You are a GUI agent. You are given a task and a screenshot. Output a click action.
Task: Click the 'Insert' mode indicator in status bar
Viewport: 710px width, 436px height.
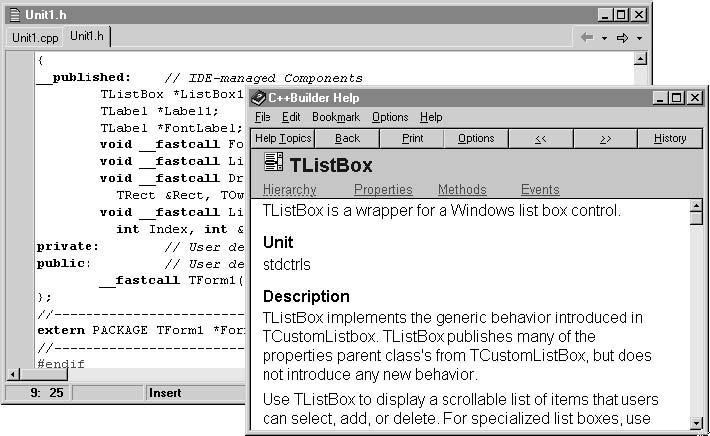tap(165, 393)
